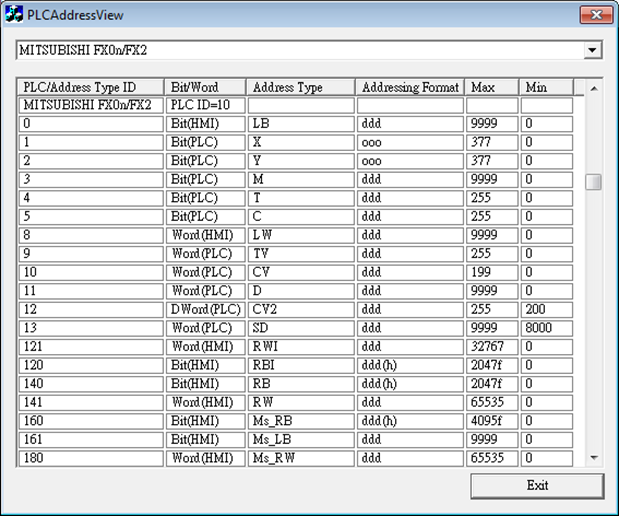Click the ID cell 120
The image size is (619, 516).
click(91, 365)
